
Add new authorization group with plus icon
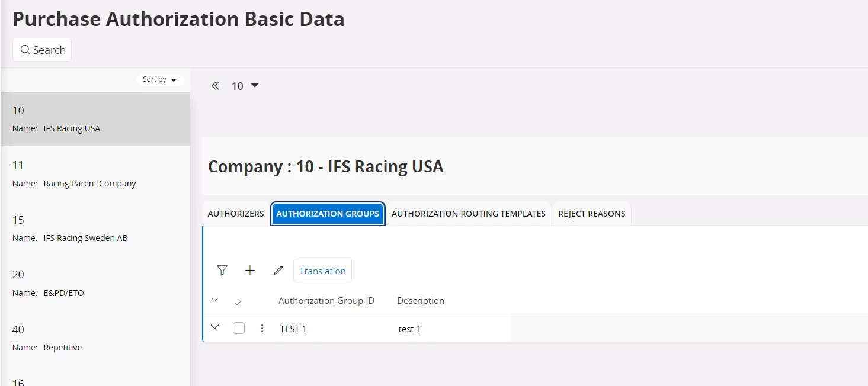[x=250, y=271]
